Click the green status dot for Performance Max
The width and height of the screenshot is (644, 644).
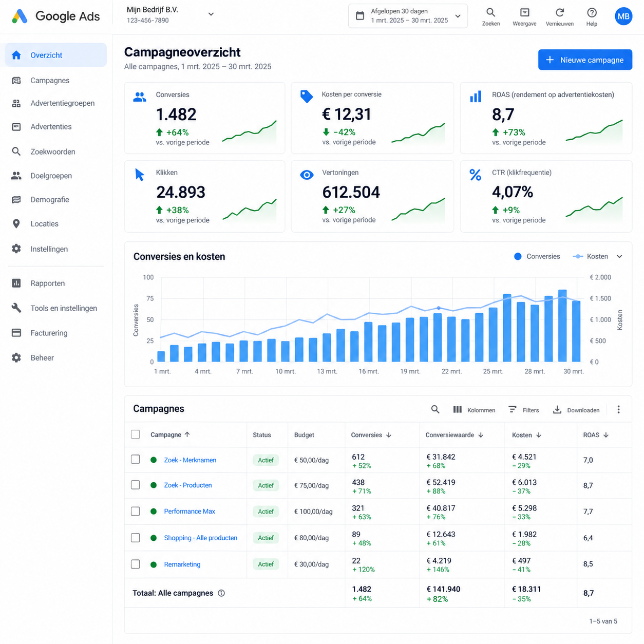pos(153,512)
